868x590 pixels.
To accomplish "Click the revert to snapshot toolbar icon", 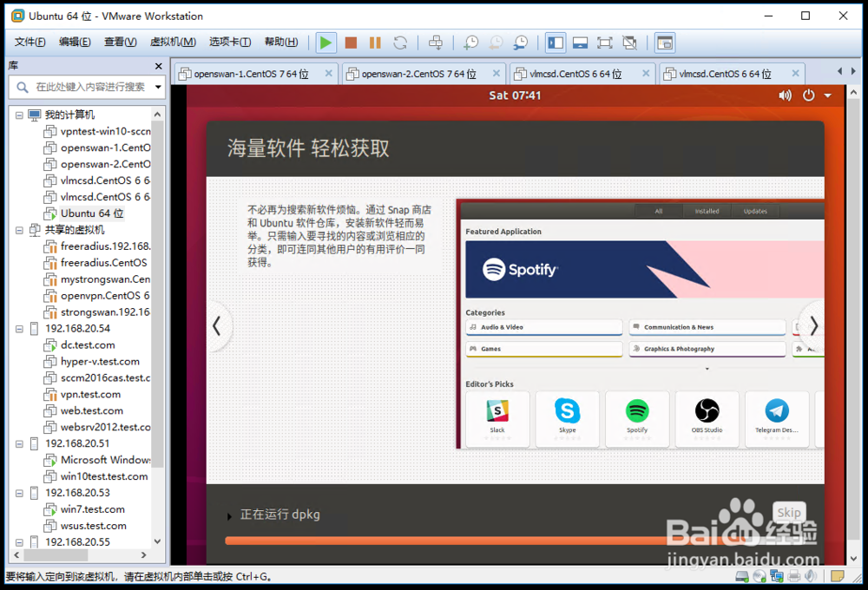I will 496,43.
